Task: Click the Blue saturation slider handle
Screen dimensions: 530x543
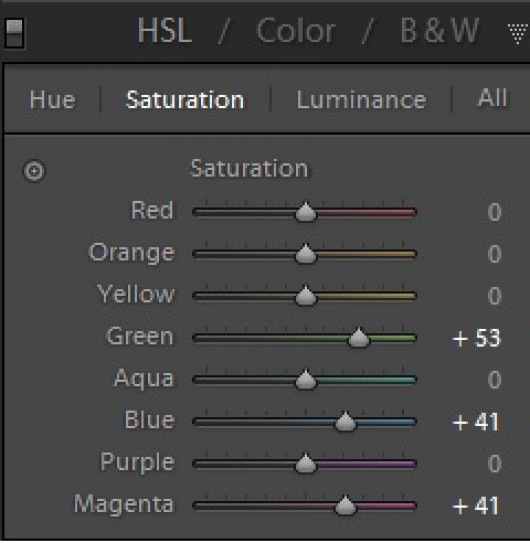Action: pyautogui.click(x=345, y=421)
